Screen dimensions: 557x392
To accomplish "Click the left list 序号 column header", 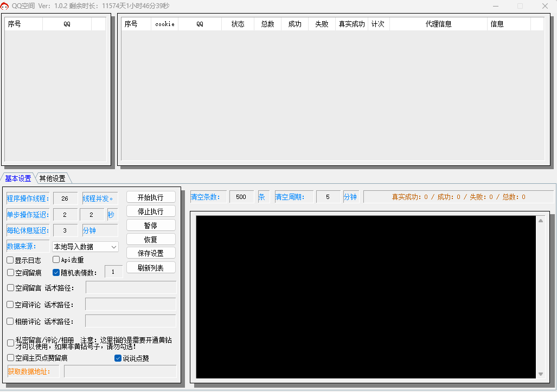I will pyautogui.click(x=24, y=24).
